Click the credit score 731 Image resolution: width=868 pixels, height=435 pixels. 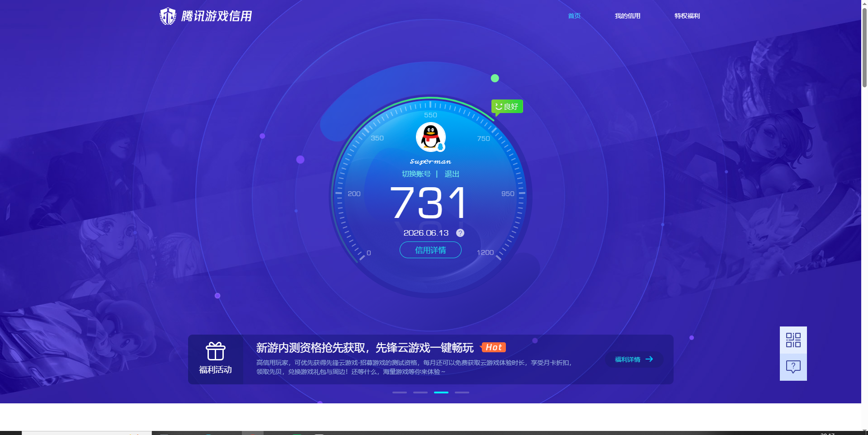428,203
